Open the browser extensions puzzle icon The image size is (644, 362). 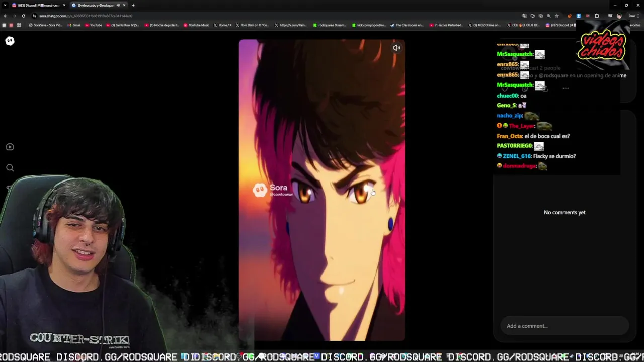[597, 16]
